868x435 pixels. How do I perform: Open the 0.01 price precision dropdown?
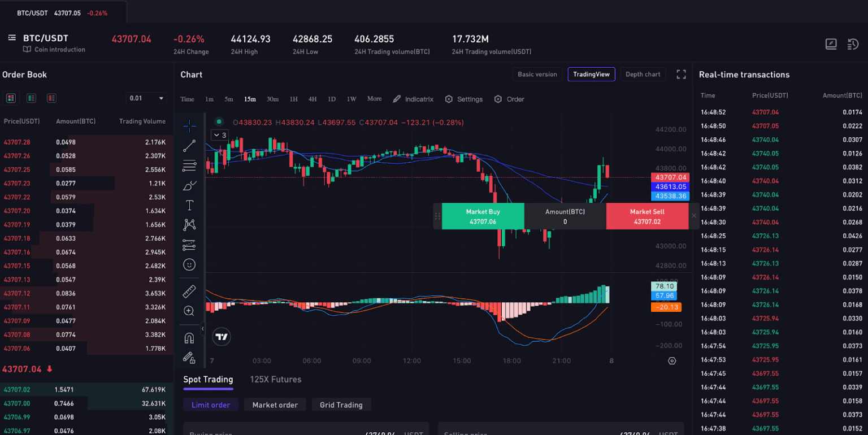tap(146, 98)
